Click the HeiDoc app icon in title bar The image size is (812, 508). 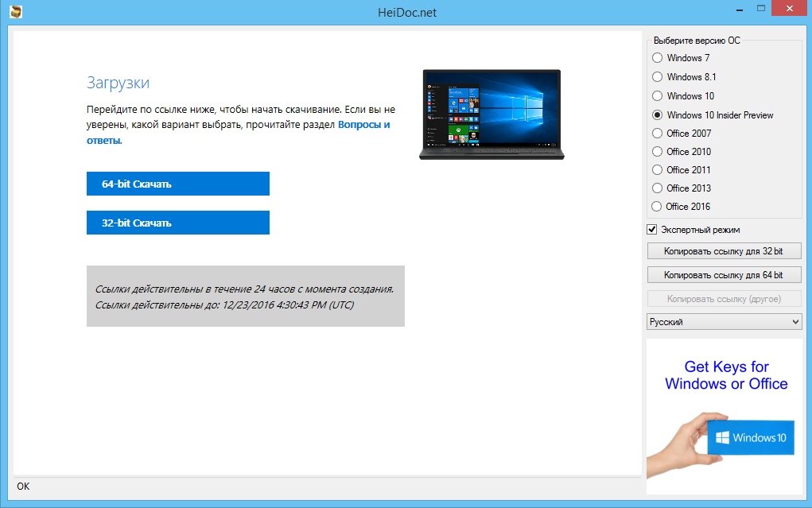point(16,11)
